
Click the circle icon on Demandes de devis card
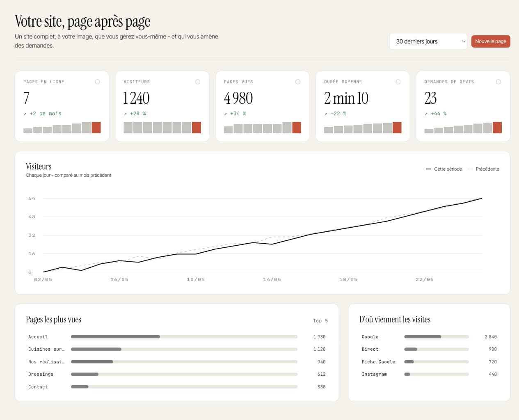(x=498, y=82)
